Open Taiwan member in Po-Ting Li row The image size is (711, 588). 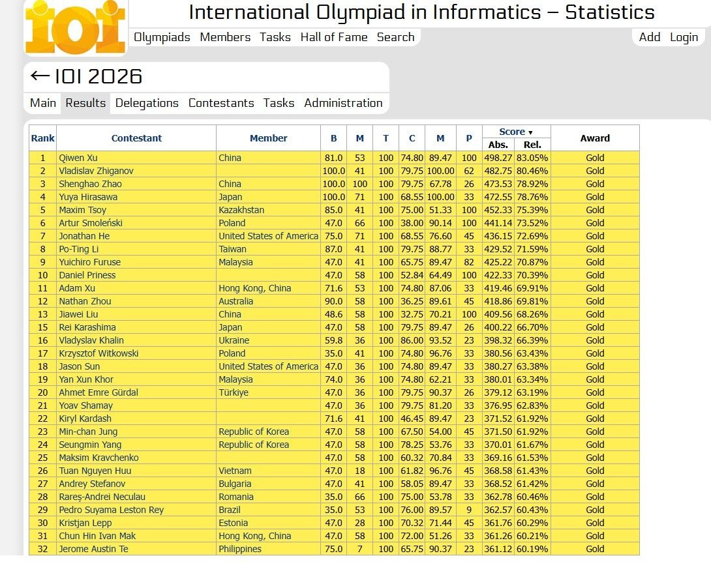click(x=232, y=249)
